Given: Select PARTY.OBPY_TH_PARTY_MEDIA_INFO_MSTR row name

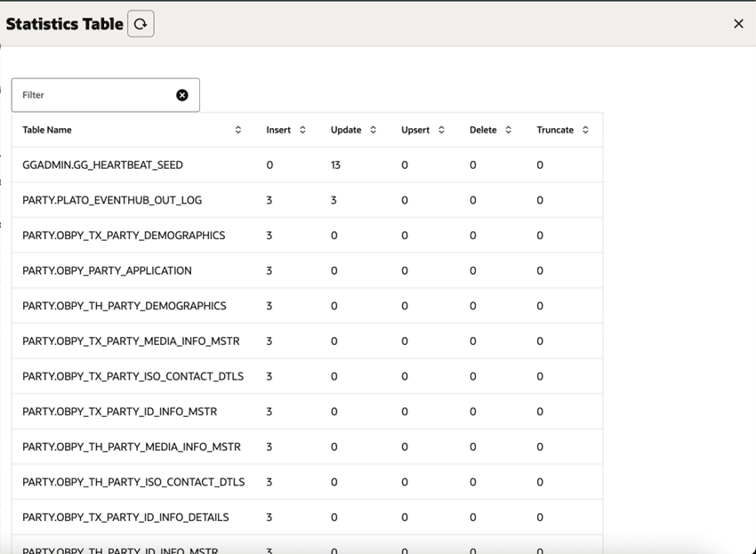Looking at the screenshot, I should 131,446.
